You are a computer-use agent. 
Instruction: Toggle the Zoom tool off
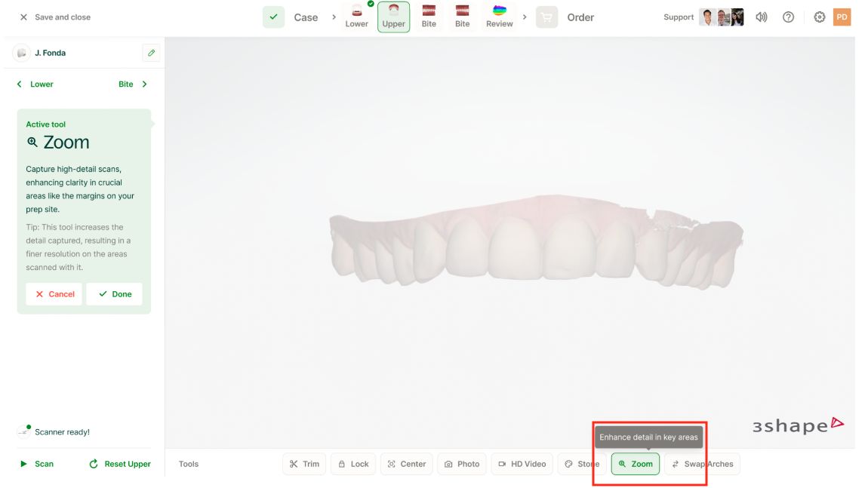pos(635,464)
